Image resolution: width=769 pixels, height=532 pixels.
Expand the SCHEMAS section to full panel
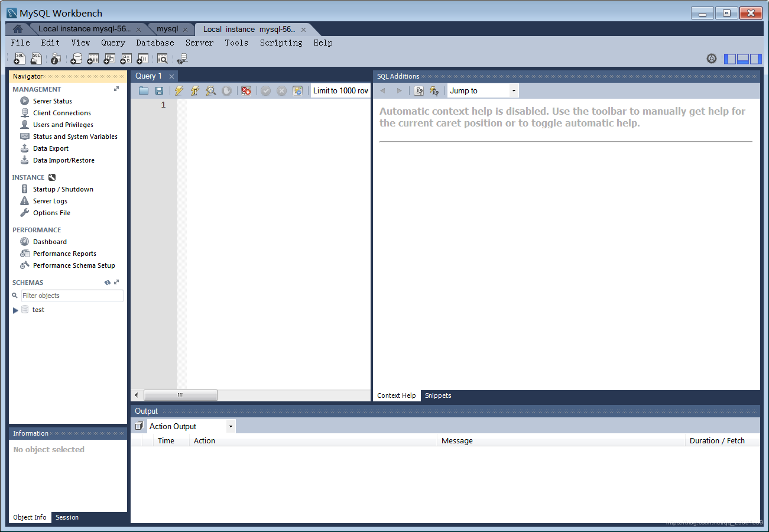(116, 283)
